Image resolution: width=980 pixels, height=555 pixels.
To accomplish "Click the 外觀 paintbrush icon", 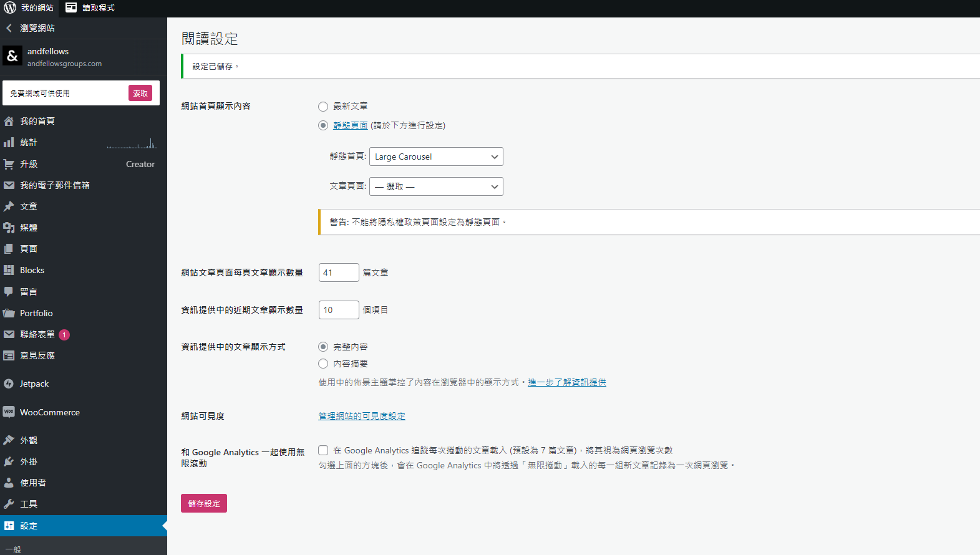I will 9,440.
